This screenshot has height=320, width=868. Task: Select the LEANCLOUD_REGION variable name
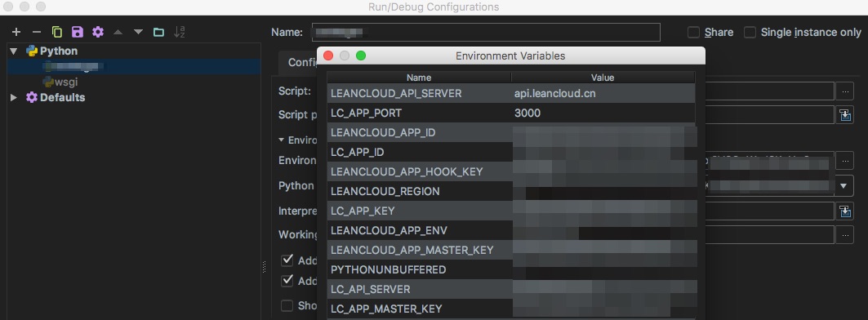[x=385, y=192]
